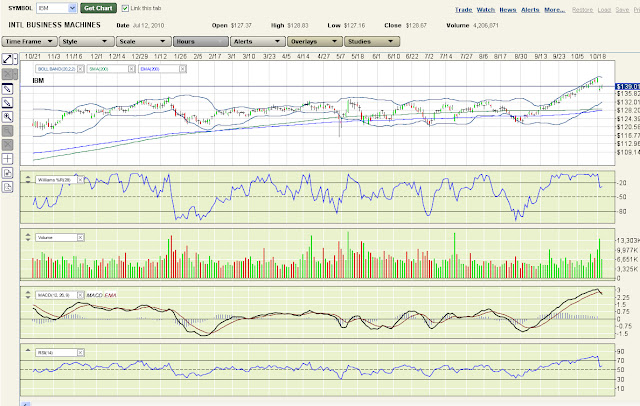Click the grey X icon below grey magnifier
640x406 pixels.
pos(7,145)
